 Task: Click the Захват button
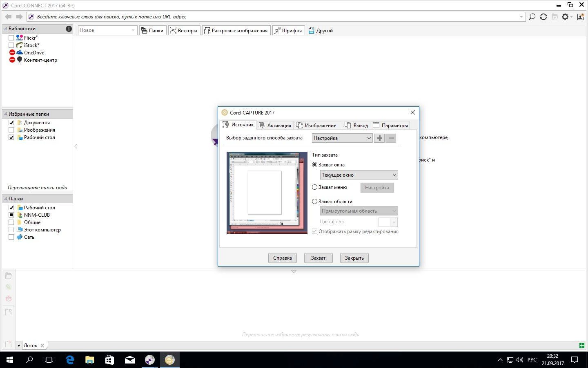(x=318, y=258)
